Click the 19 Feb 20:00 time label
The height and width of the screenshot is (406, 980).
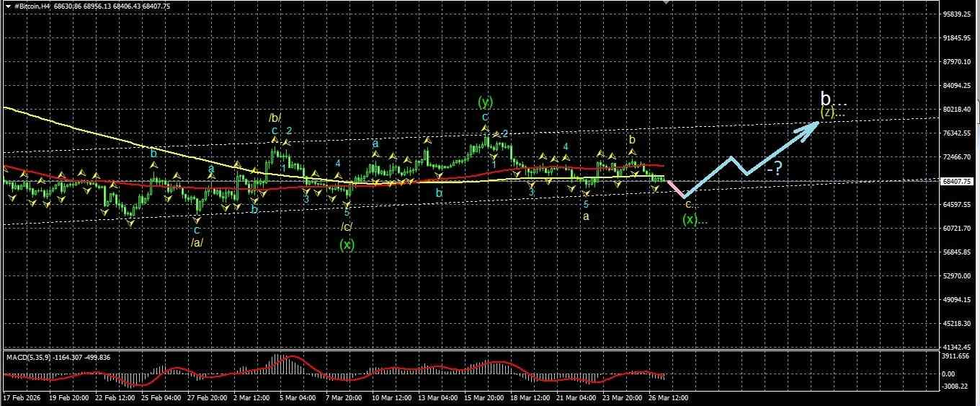tap(69, 398)
